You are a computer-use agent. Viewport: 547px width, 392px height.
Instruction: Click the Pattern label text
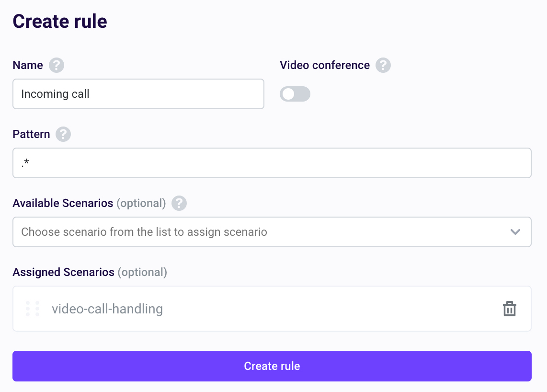[32, 134]
